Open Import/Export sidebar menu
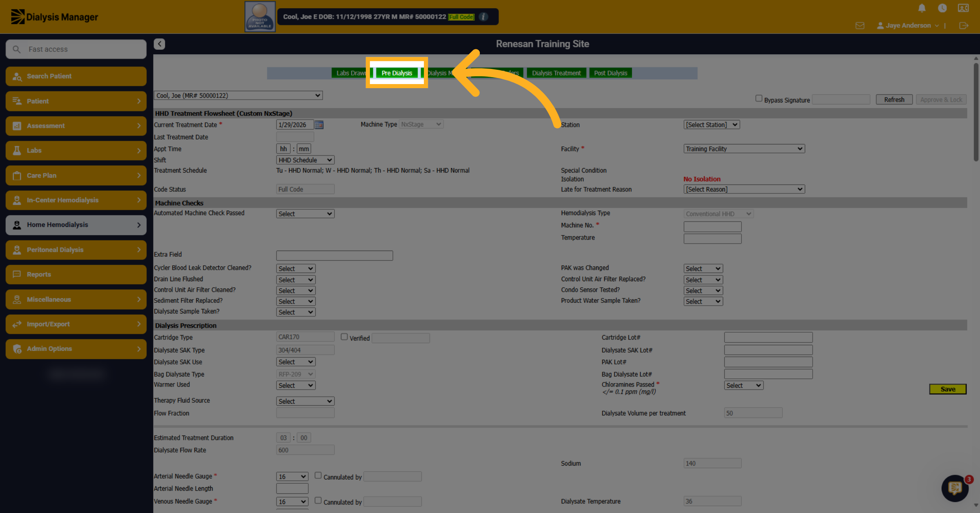This screenshot has width=980, height=513. click(76, 324)
